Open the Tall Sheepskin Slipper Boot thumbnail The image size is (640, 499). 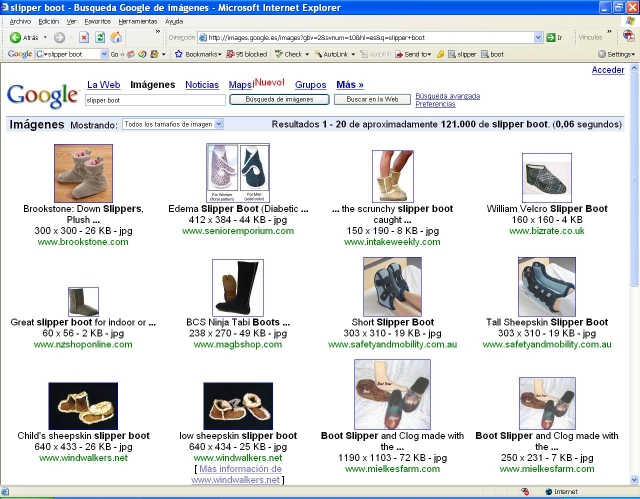click(547, 287)
